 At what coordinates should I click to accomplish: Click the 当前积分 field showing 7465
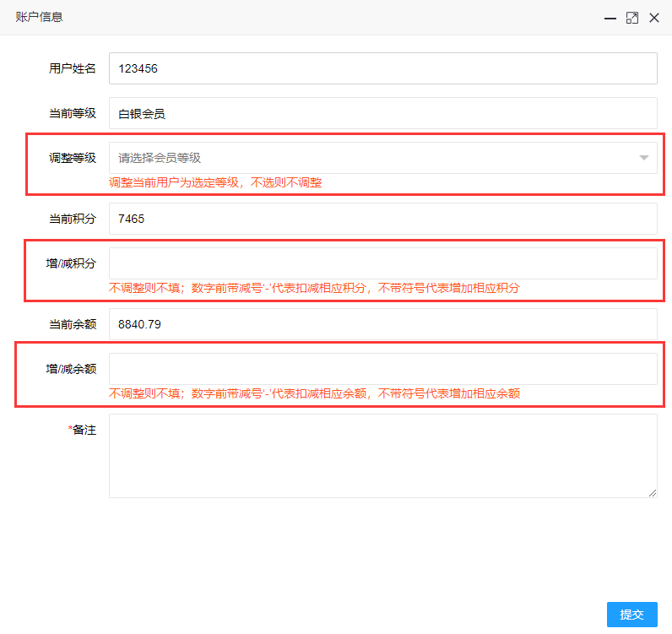[x=382, y=219]
